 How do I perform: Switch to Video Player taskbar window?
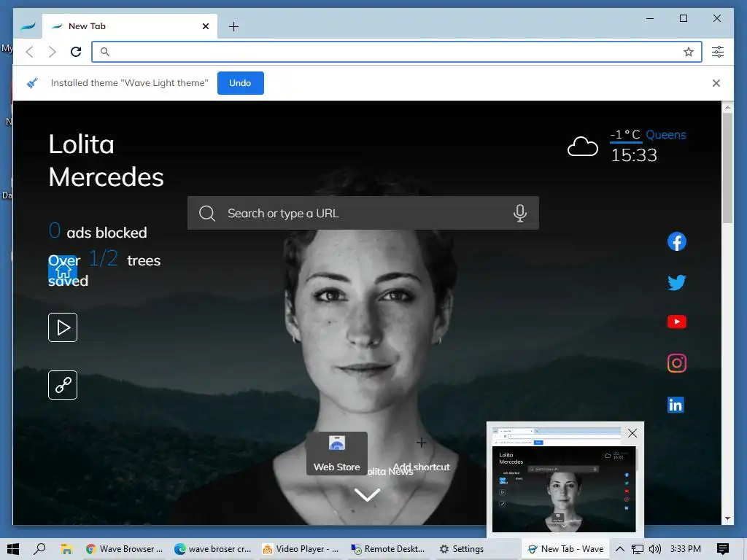click(301, 549)
